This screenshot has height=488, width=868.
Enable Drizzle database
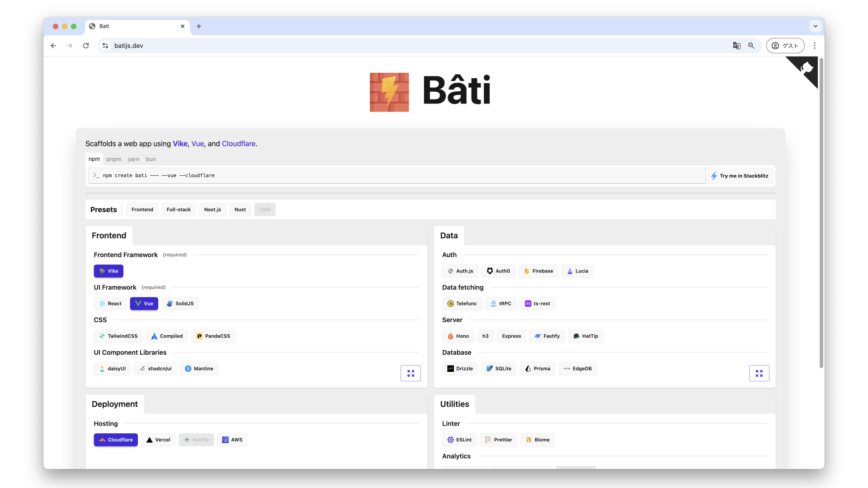[460, 369]
